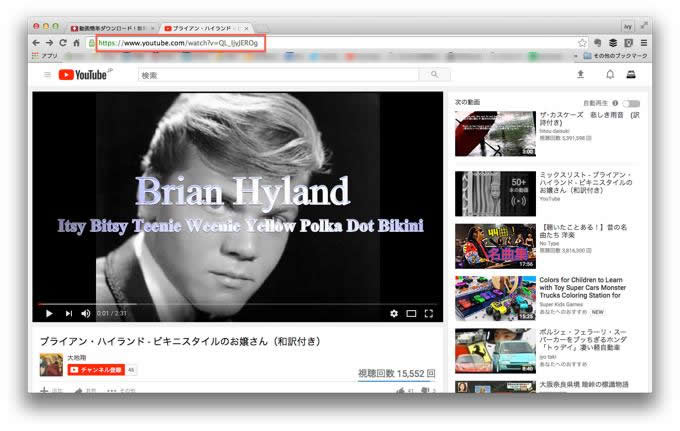Skip to next video in player
The width and height of the screenshot is (680, 431).
pos(67,314)
